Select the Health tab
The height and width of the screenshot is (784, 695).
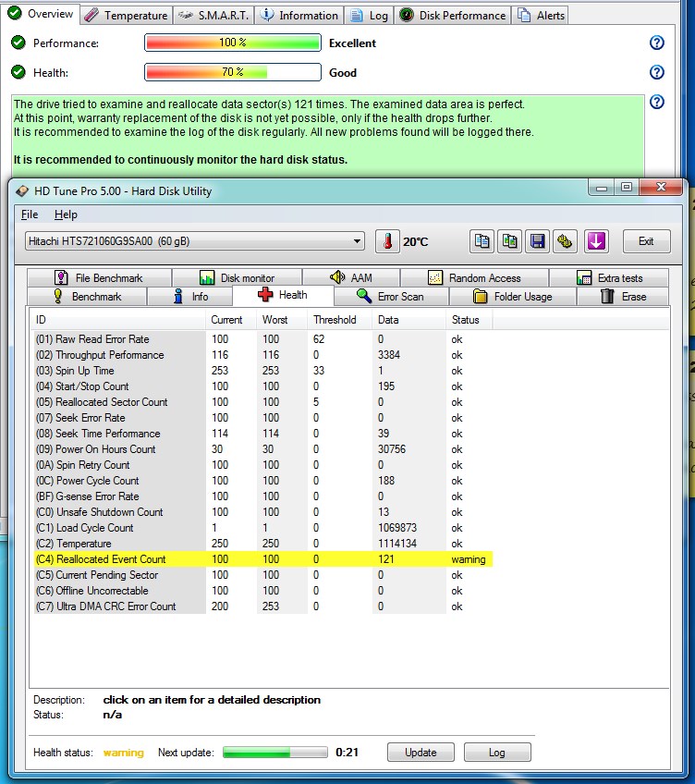pos(283,295)
